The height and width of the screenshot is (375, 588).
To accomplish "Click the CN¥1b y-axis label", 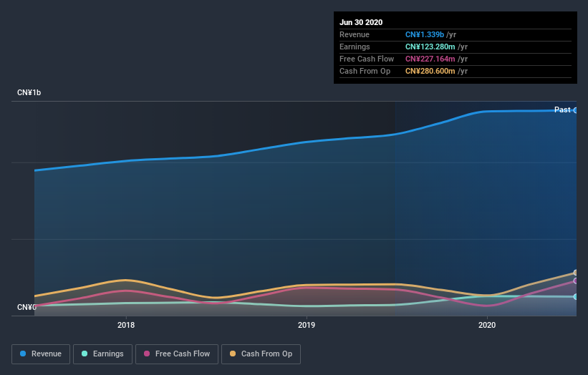I will (29, 92).
